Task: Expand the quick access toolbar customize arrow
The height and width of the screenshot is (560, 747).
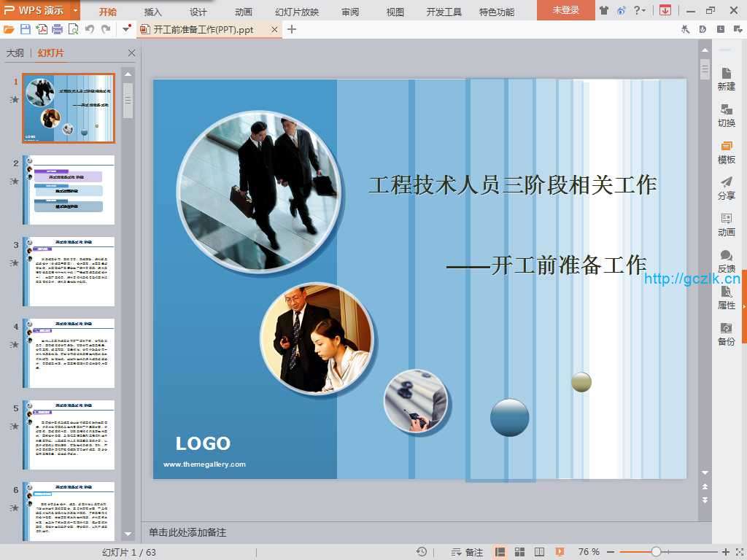Action: point(127,29)
